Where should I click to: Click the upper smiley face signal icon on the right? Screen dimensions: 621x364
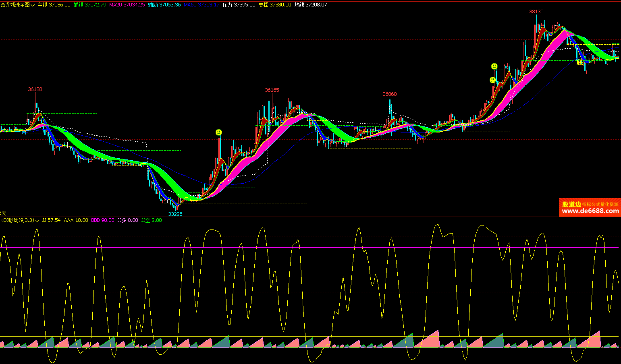coord(494,66)
